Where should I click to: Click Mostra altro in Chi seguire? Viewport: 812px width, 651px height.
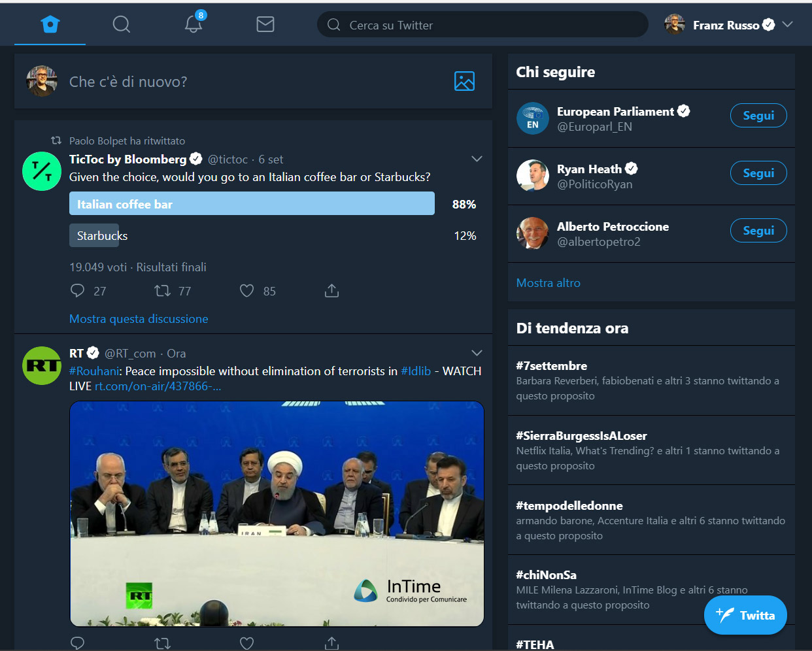(x=549, y=283)
